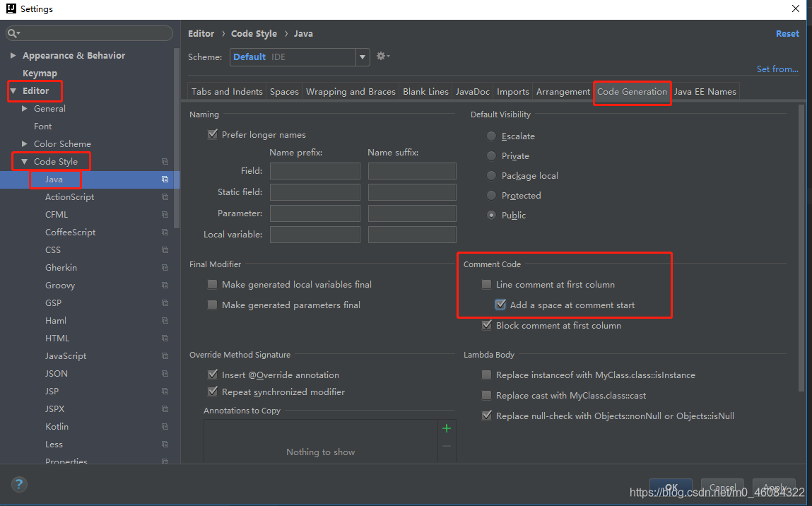
Task: Click the Field name prefix input
Action: pyautogui.click(x=315, y=171)
